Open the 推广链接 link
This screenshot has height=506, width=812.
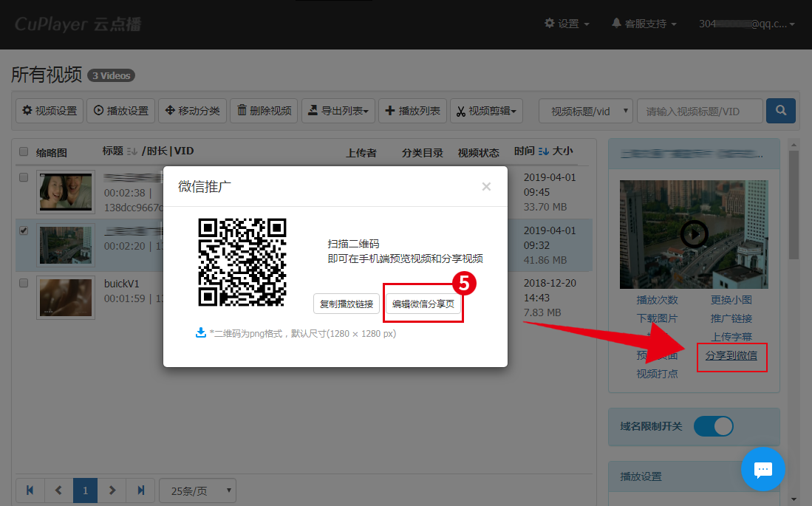coord(731,318)
